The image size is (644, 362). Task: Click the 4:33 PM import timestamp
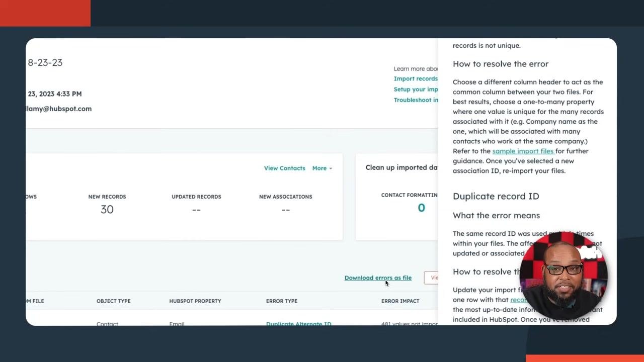(55, 94)
